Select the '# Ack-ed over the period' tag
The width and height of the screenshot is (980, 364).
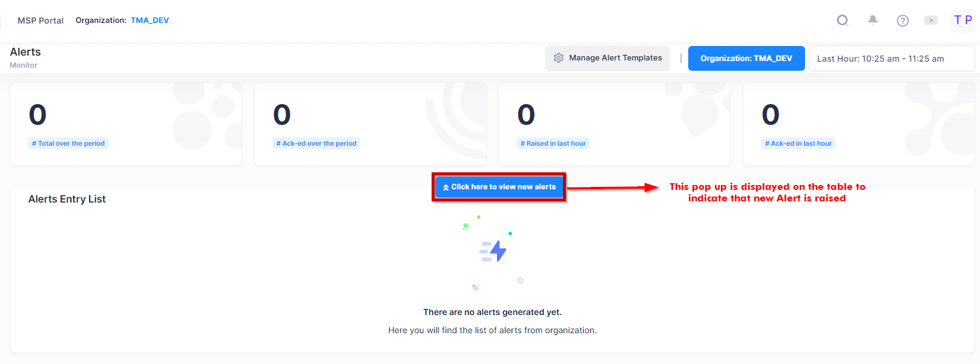(x=316, y=144)
